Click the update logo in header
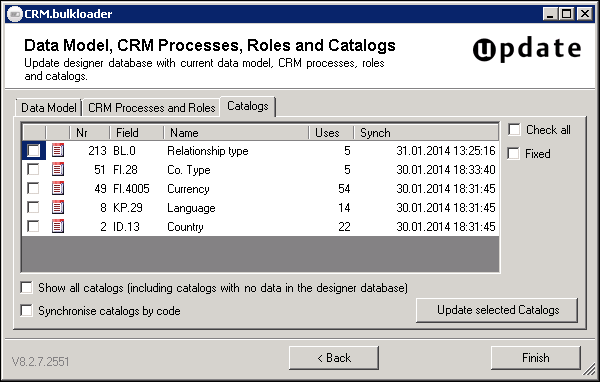The image size is (600, 382). (x=527, y=49)
